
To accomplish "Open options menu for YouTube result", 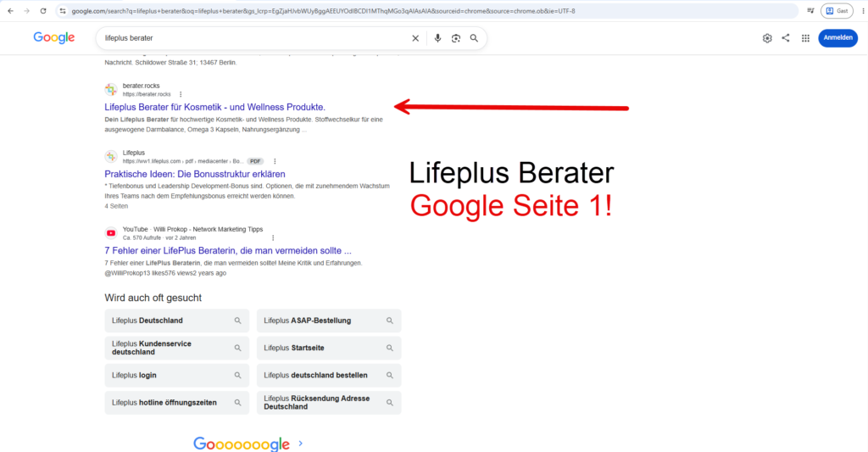I will [273, 237].
